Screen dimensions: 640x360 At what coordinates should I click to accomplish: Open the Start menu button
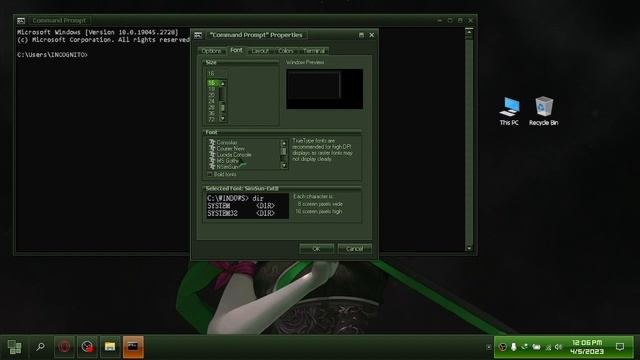[x=15, y=347]
